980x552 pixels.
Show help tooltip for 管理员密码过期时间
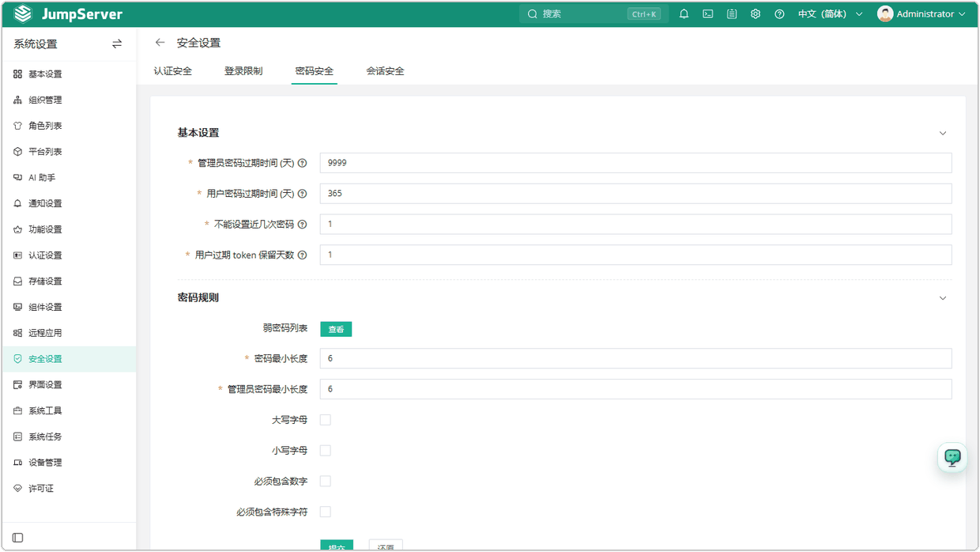point(302,163)
